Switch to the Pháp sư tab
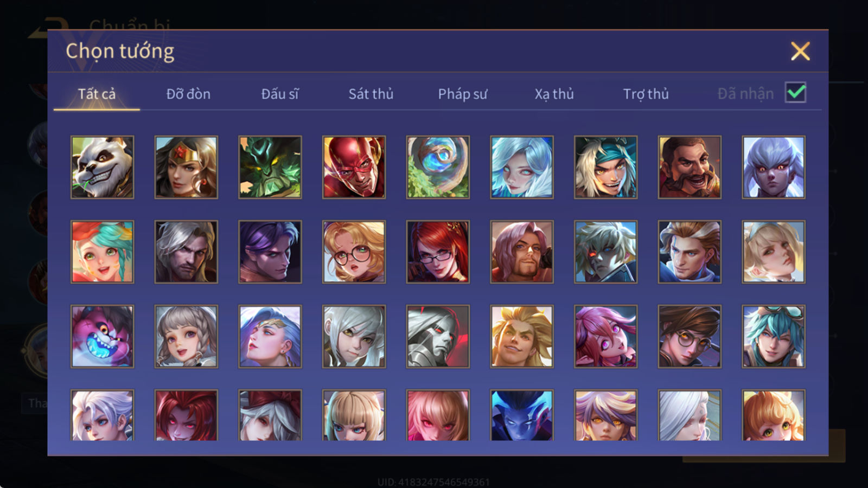The width and height of the screenshot is (868, 488). (x=463, y=94)
